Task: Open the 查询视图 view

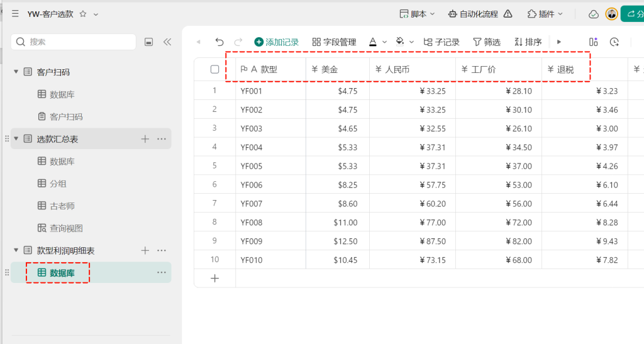Action: pos(60,228)
